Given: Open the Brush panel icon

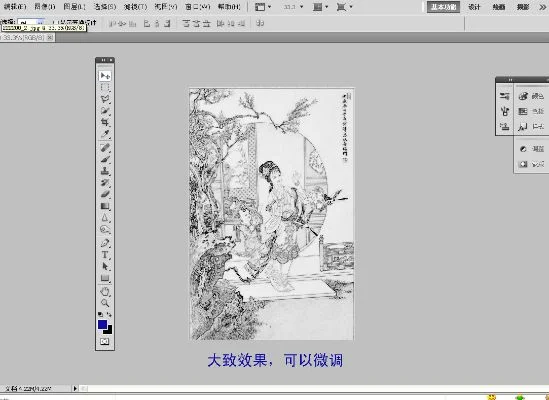Looking at the screenshot, I should click(505, 111).
